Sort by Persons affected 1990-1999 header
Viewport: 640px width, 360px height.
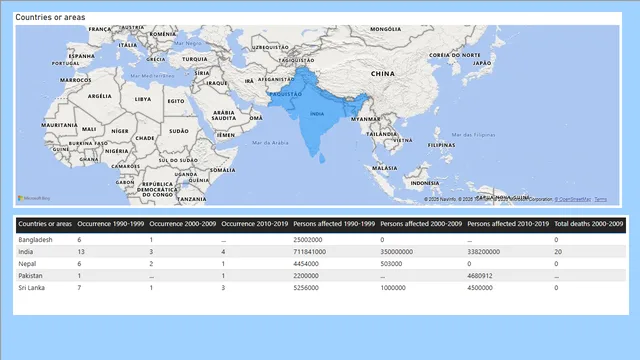tap(334, 224)
